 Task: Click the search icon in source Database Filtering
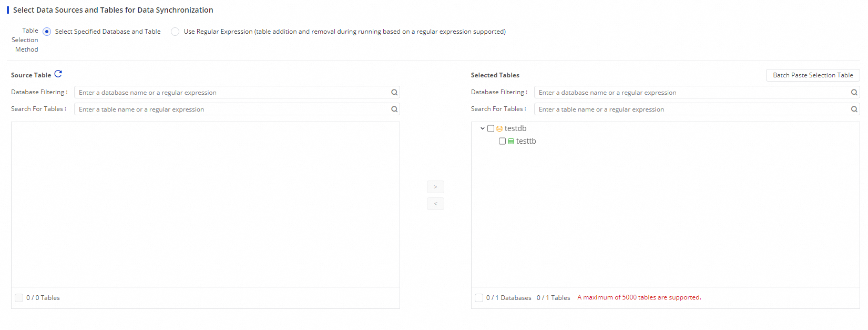click(394, 93)
